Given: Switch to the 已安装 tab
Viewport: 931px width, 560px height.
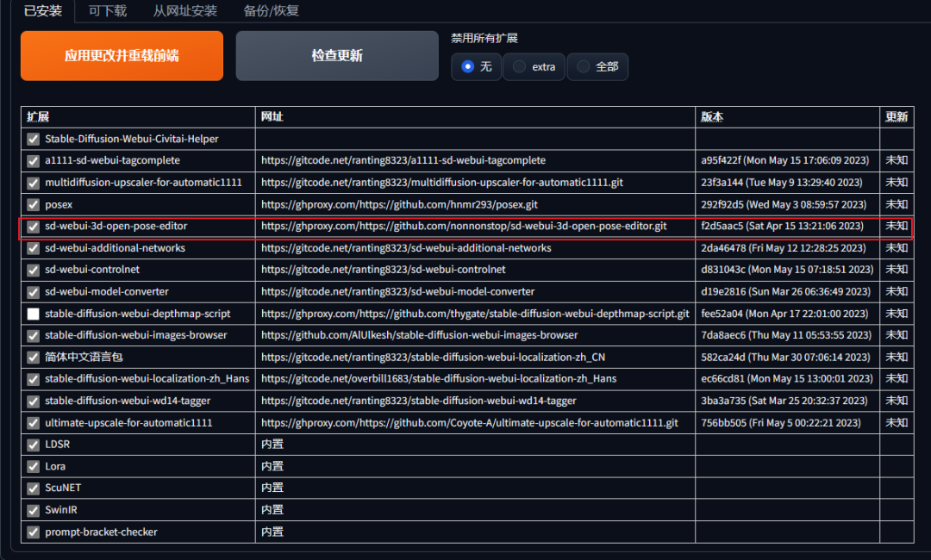Looking at the screenshot, I should (x=43, y=10).
